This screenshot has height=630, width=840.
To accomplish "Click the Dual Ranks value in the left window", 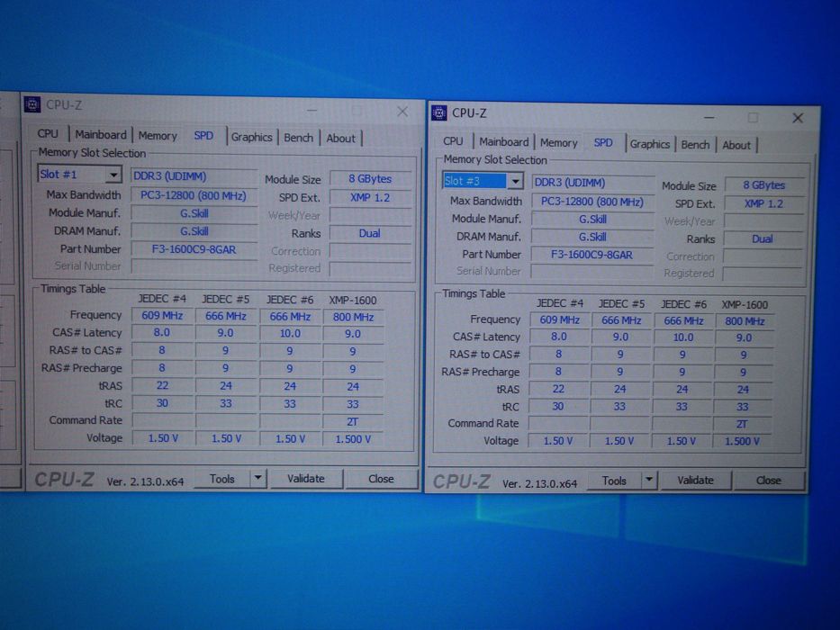I will (370, 233).
